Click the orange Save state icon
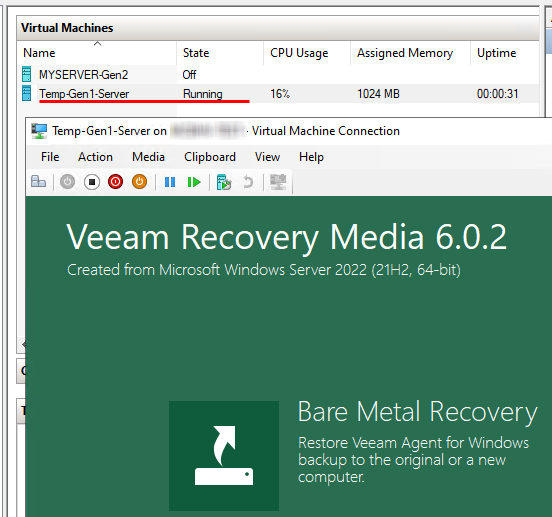This screenshot has width=552, height=517. (139, 182)
